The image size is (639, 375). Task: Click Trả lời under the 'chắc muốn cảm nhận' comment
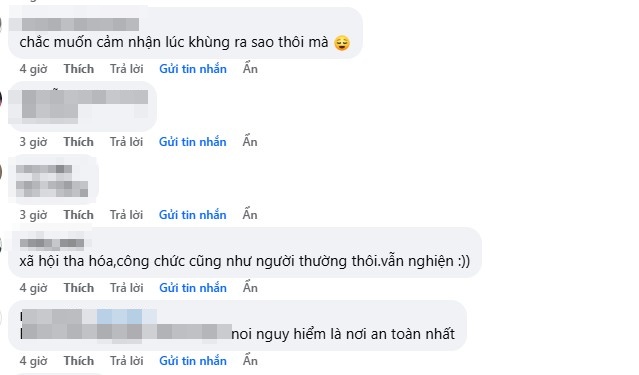click(x=126, y=69)
